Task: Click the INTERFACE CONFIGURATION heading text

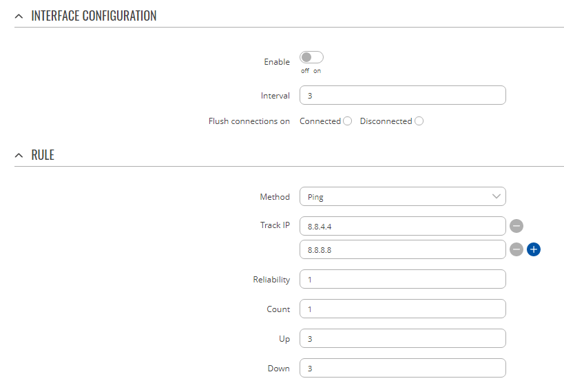Action: point(94,16)
